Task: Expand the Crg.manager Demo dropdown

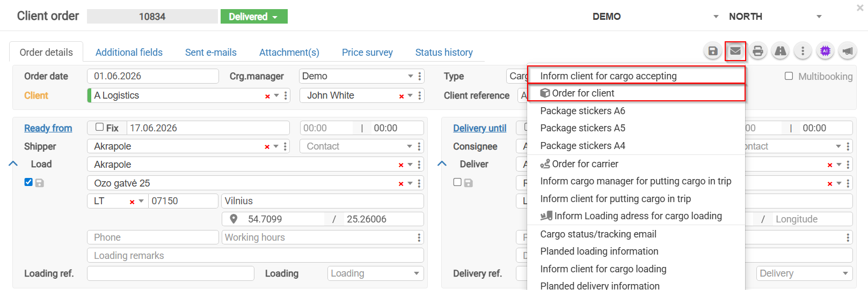Action: [x=411, y=76]
